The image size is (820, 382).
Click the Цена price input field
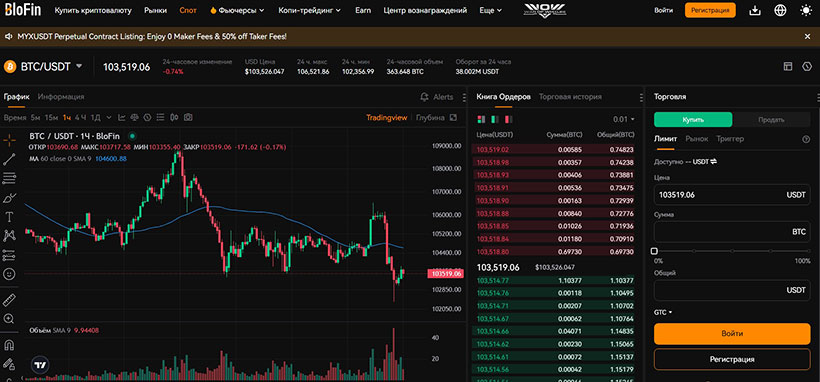coord(732,195)
